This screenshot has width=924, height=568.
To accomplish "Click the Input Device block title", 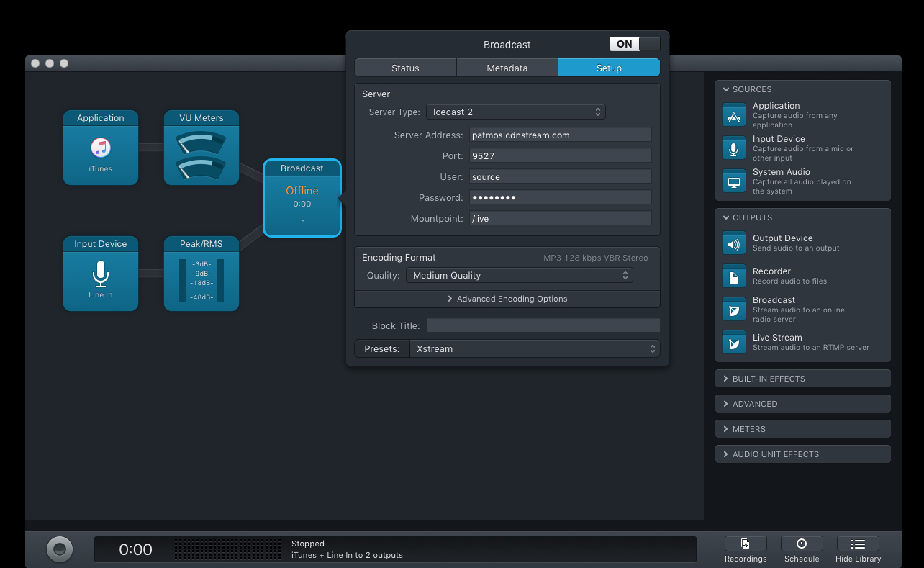I will 101,244.
